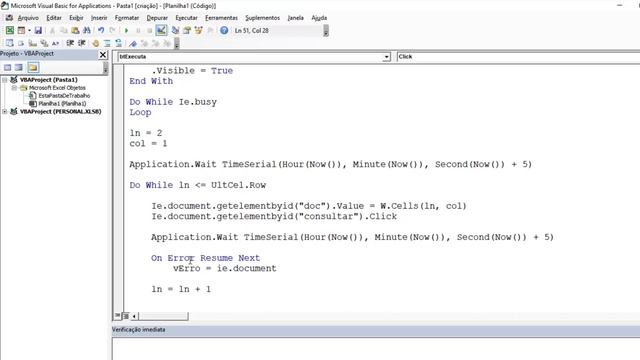Switch to Microsoft Excel view icon
The image size is (640, 360).
(9, 30)
